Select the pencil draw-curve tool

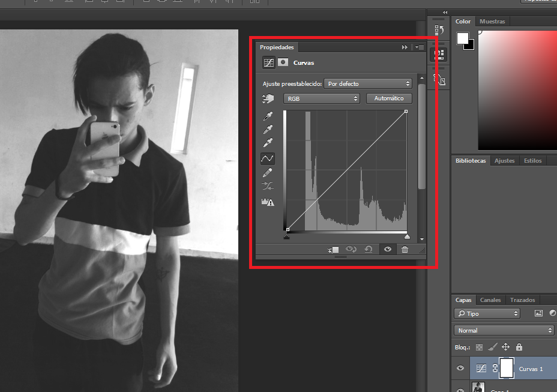point(268,172)
